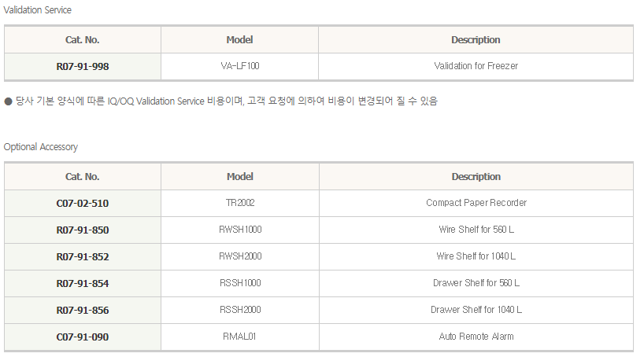Click catalog number R07-91-856
Image resolution: width=644 pixels, height=357 pixels.
(x=83, y=310)
